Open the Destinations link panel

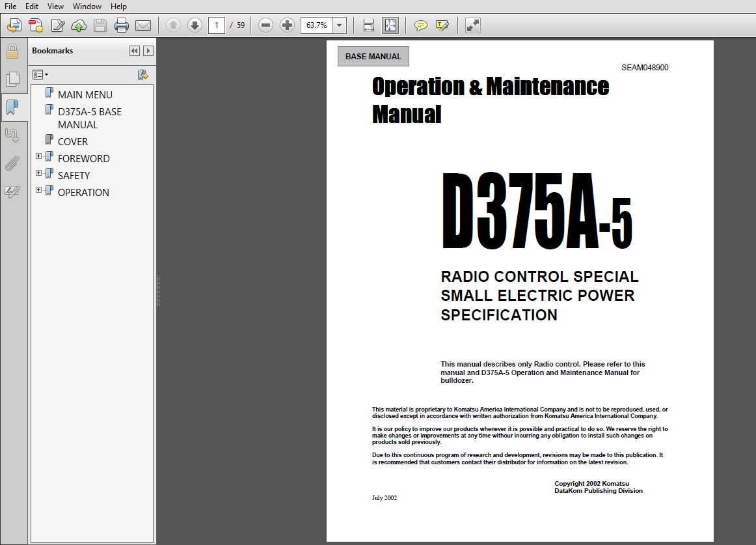12,135
